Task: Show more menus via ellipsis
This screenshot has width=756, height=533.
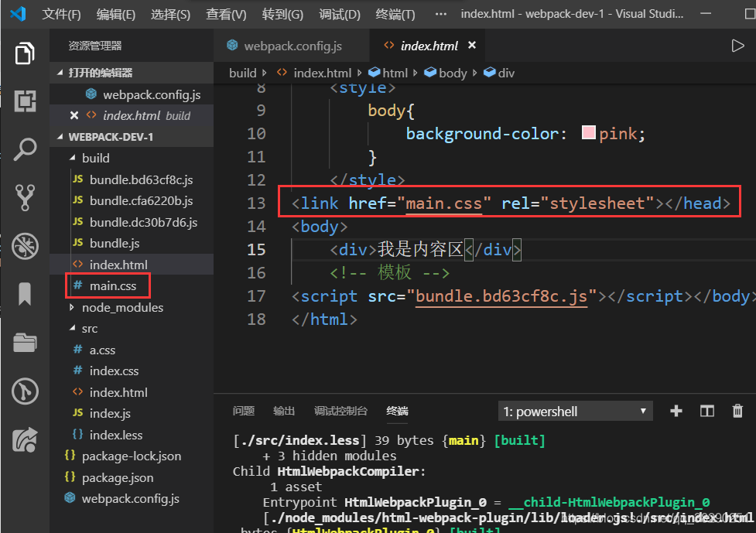Action: pos(441,14)
